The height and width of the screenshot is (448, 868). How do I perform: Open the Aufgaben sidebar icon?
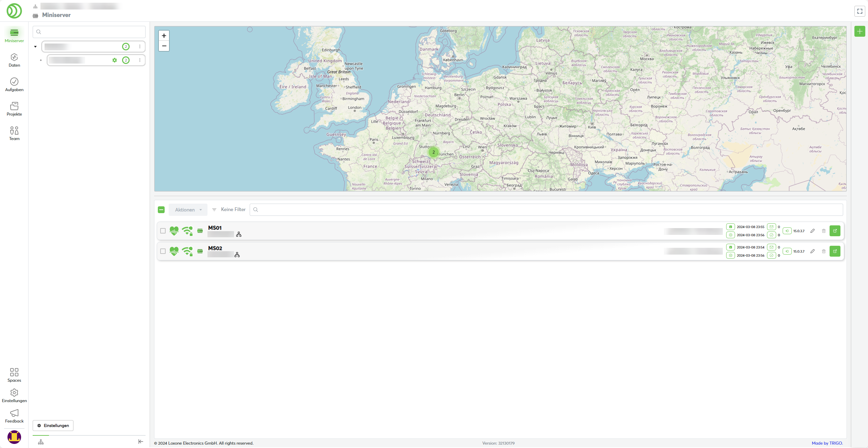14,85
